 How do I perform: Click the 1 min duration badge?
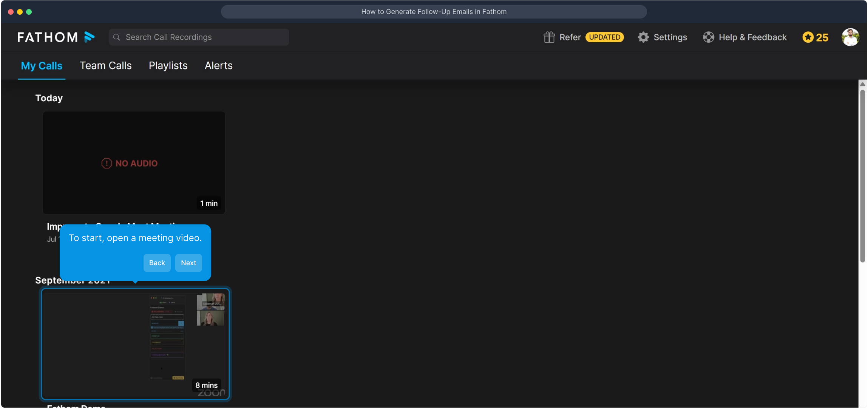[209, 203]
